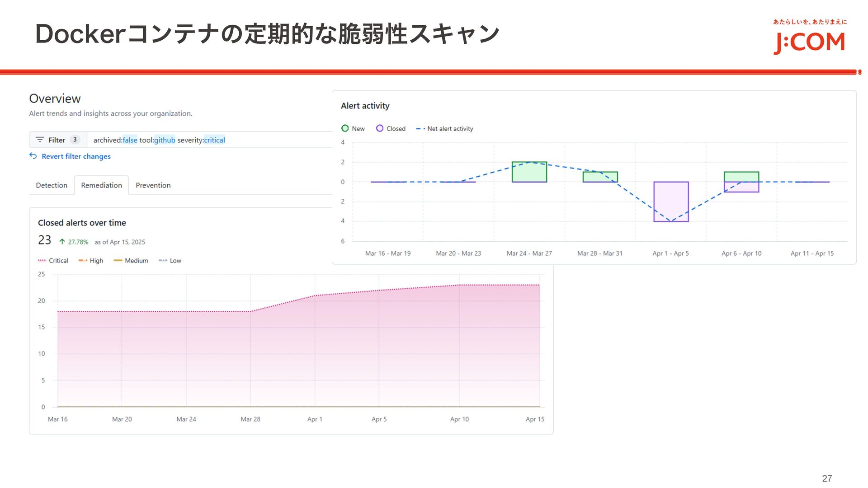Click the filter count badge 3
The width and height of the screenshot is (868, 488).
click(75, 140)
